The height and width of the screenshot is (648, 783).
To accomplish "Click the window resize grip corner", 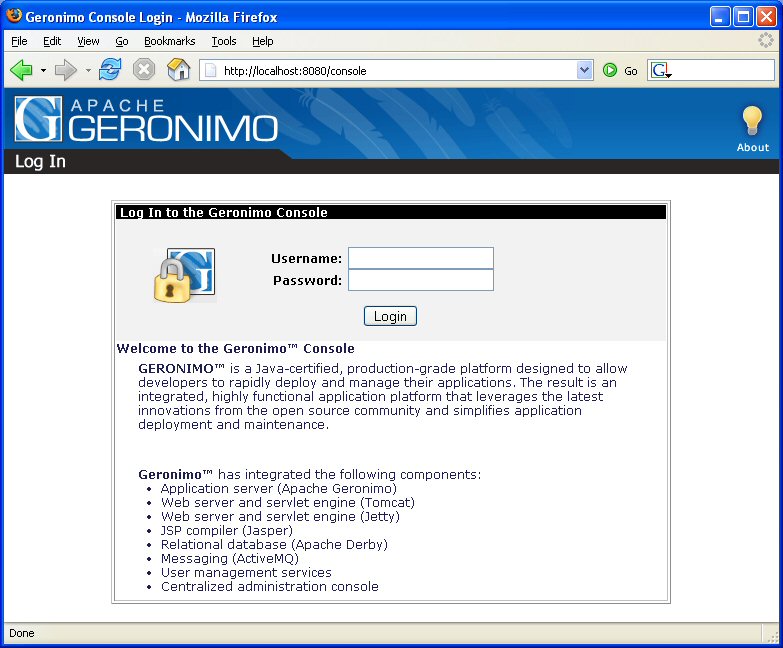I will 772,636.
